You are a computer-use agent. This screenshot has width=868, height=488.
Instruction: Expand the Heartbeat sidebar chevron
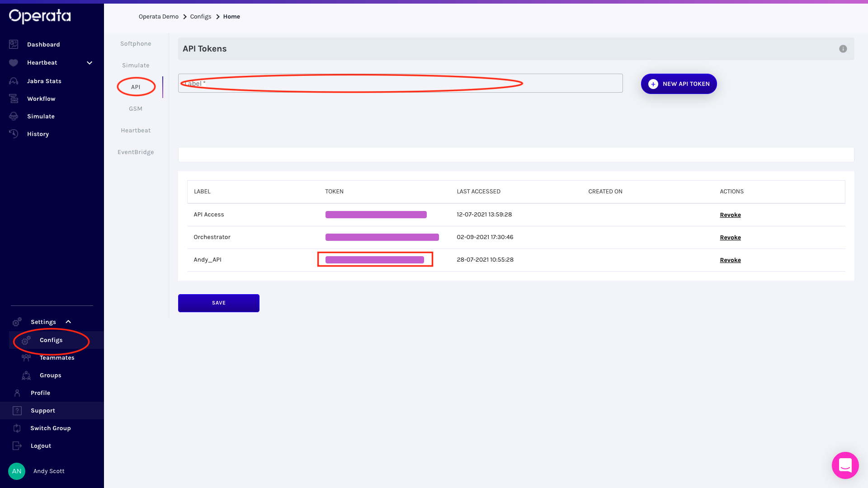(x=90, y=63)
